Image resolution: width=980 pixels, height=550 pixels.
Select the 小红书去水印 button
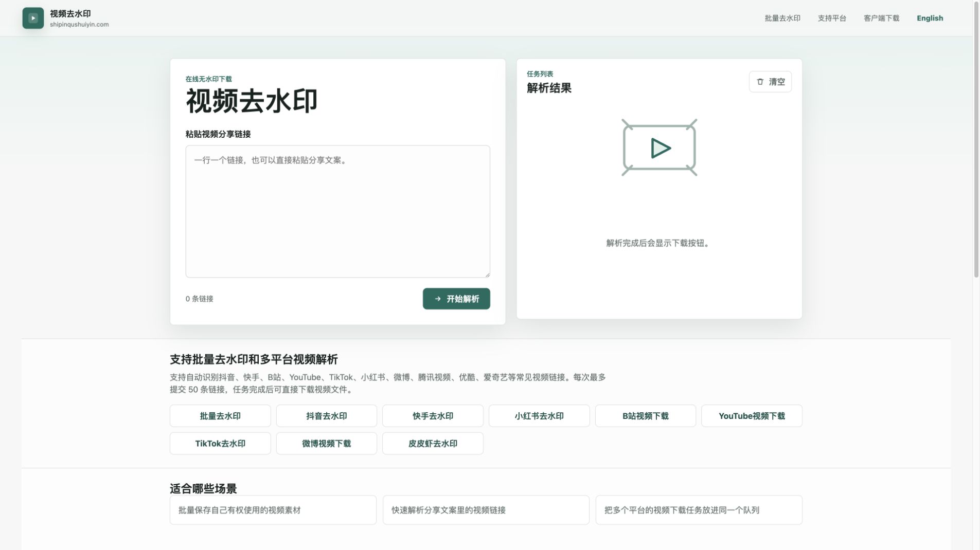(x=539, y=416)
